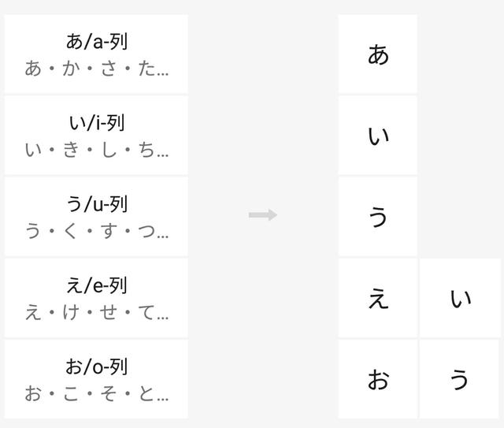The image size is (504, 428).
Task: Tap the い tile below the あ tile
Action: [x=378, y=136]
